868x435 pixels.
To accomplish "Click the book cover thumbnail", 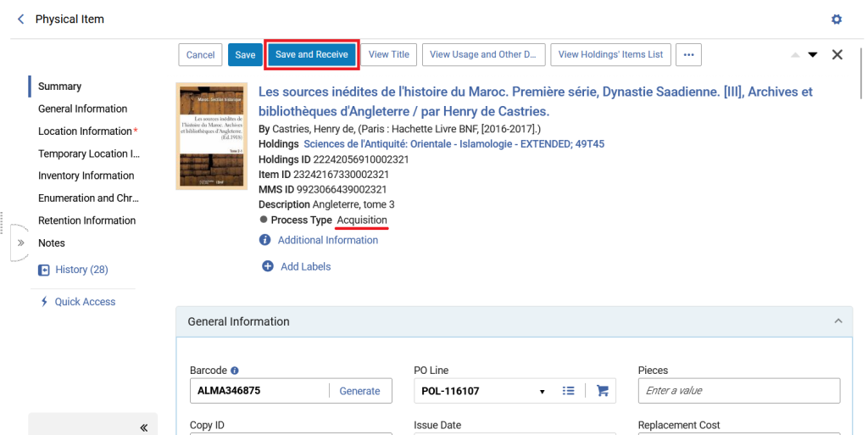I will pos(211,137).
